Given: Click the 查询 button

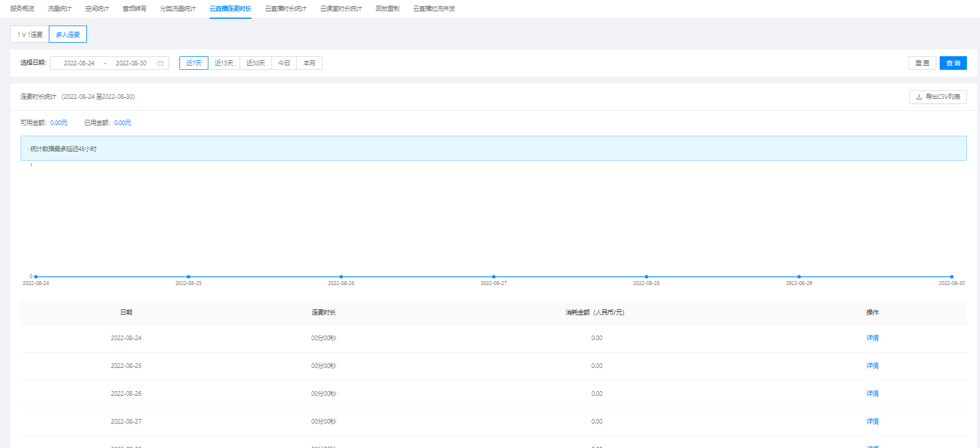Looking at the screenshot, I should pyautogui.click(x=953, y=63).
